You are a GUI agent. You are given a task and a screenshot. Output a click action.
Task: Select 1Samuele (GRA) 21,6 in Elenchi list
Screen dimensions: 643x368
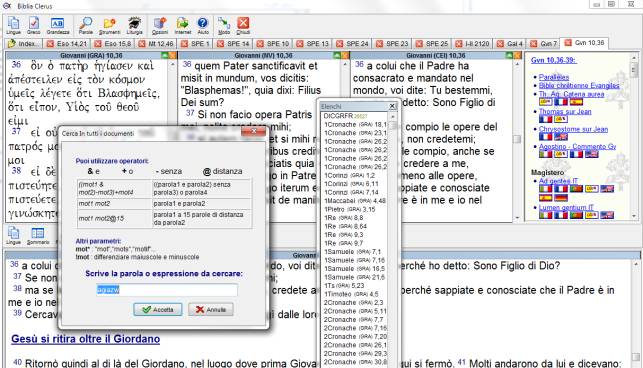(355, 277)
